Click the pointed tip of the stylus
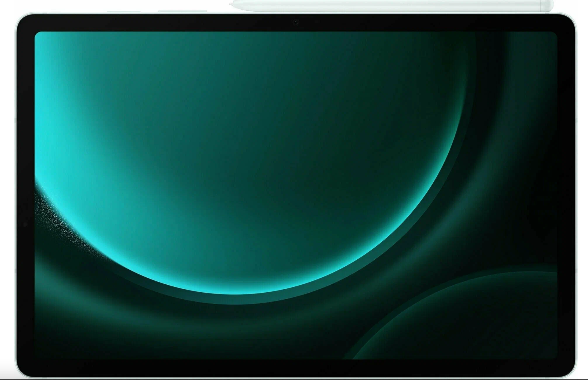This screenshot has width=588, height=380. (x=231, y=4)
